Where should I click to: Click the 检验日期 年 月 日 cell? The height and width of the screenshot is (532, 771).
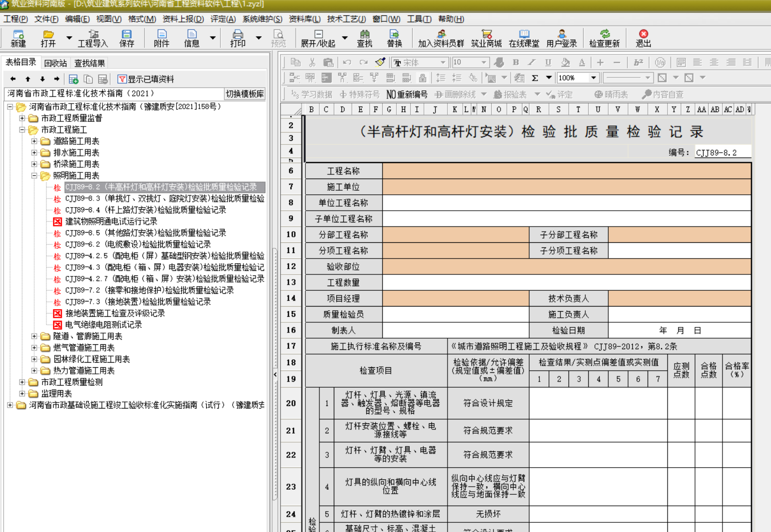point(679,330)
